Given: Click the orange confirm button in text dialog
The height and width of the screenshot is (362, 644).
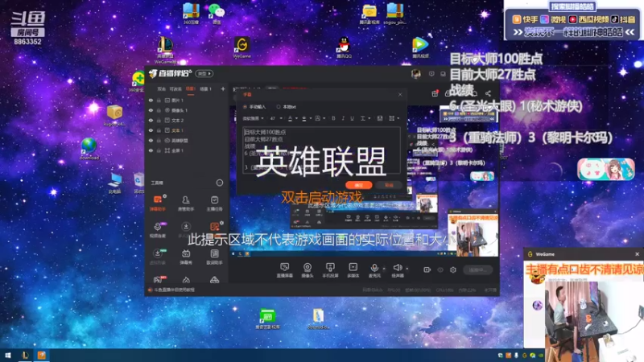Looking at the screenshot, I should coord(359,185).
